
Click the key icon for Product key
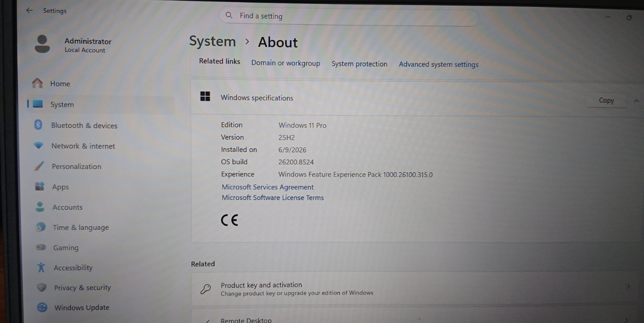[205, 288]
